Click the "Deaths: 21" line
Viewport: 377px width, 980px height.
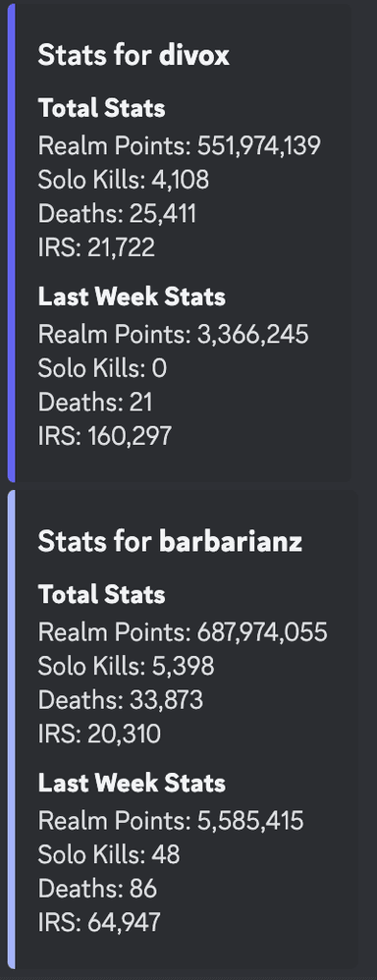point(95,402)
